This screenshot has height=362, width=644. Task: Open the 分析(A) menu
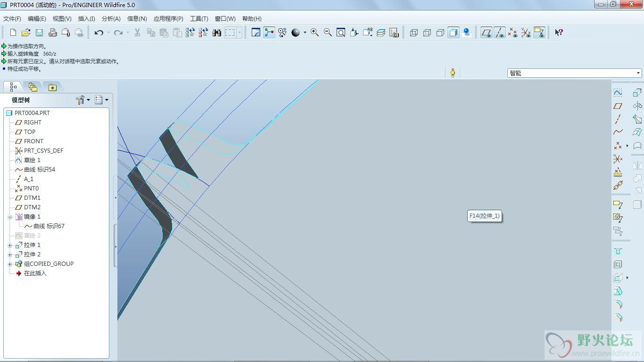click(111, 19)
